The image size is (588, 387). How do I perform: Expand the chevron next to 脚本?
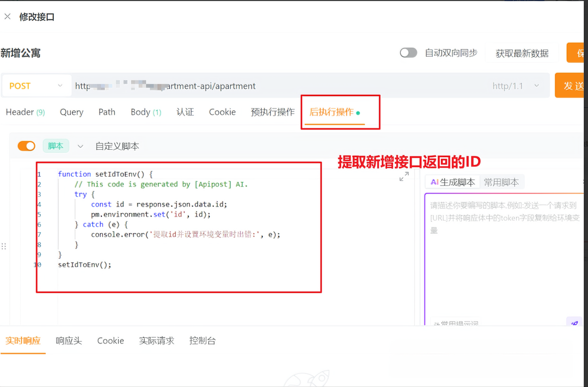click(80, 147)
